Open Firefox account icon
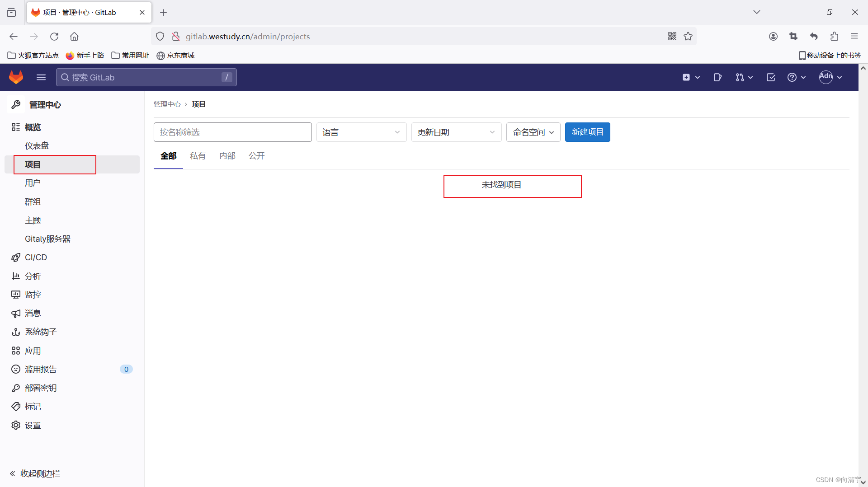Viewport: 868px width, 487px height. point(774,37)
